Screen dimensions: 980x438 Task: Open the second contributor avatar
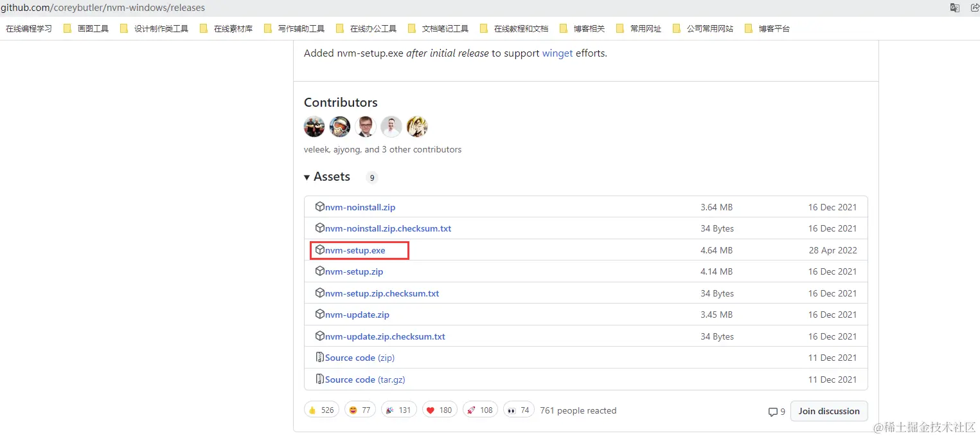click(x=340, y=127)
